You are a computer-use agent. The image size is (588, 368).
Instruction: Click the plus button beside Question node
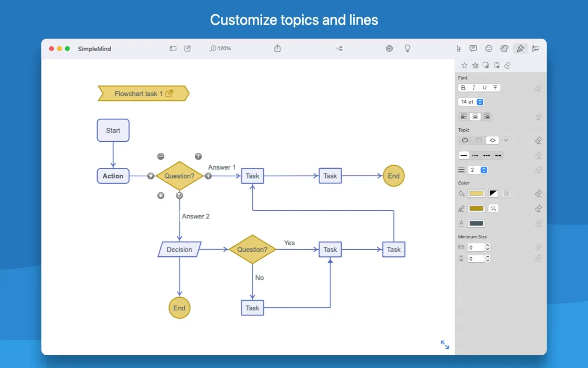(x=208, y=176)
